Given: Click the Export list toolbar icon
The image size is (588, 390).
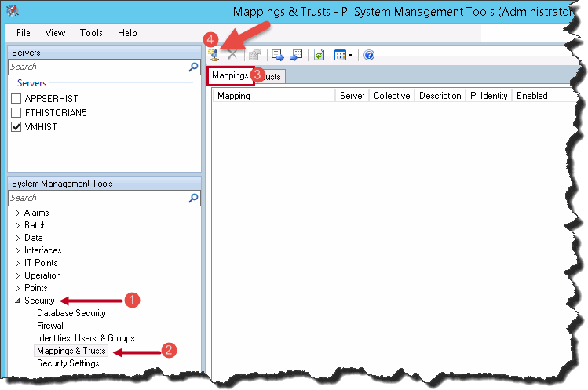Looking at the screenshot, I should 278,55.
